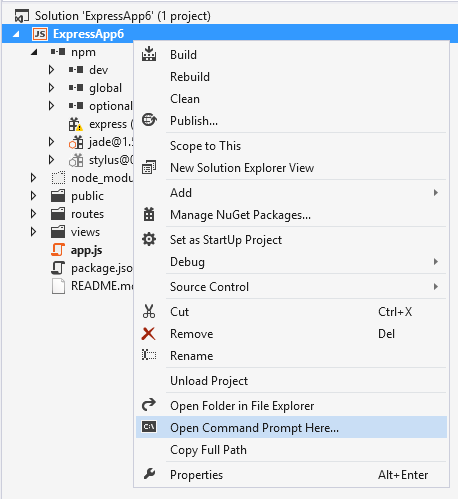Select the views folder name
The height and width of the screenshot is (499, 458).
85,232
